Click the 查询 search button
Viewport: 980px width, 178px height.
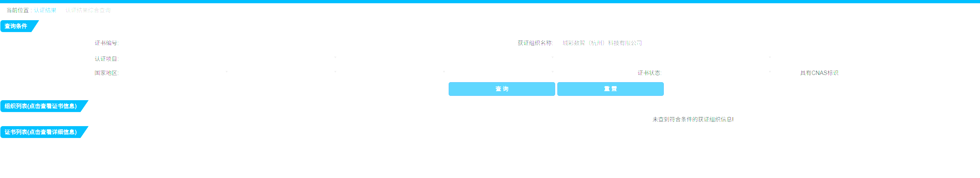pyautogui.click(x=501, y=89)
